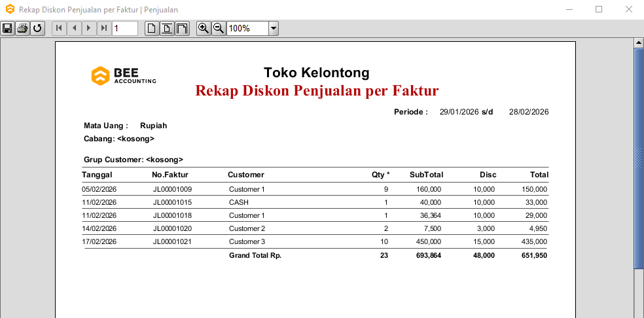
Task: Click the grand total amount 651,950
Action: [x=533, y=255]
